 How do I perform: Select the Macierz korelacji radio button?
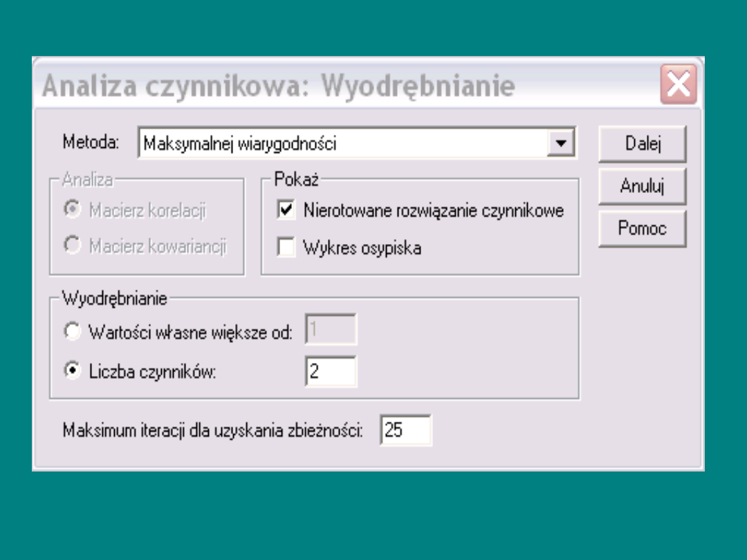point(72,210)
